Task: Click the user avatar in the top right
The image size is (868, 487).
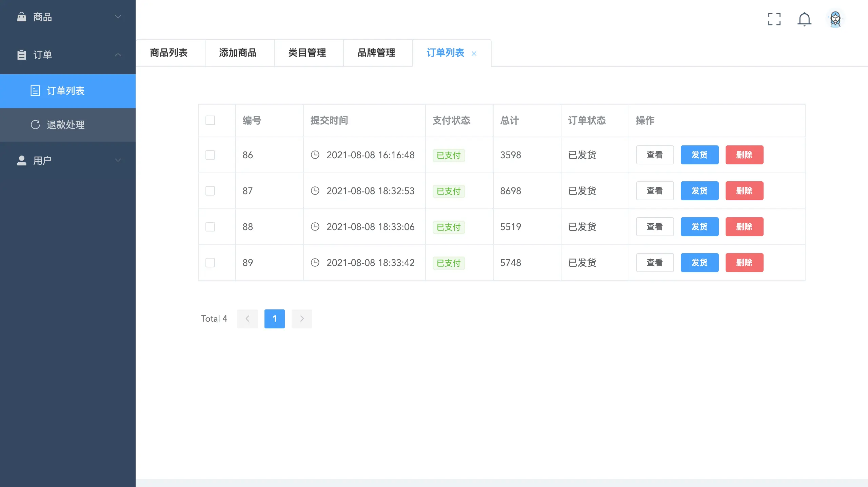Action: click(x=835, y=19)
